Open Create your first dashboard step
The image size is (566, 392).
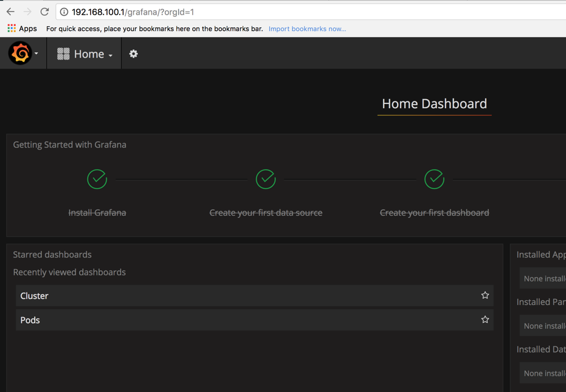coord(434,213)
